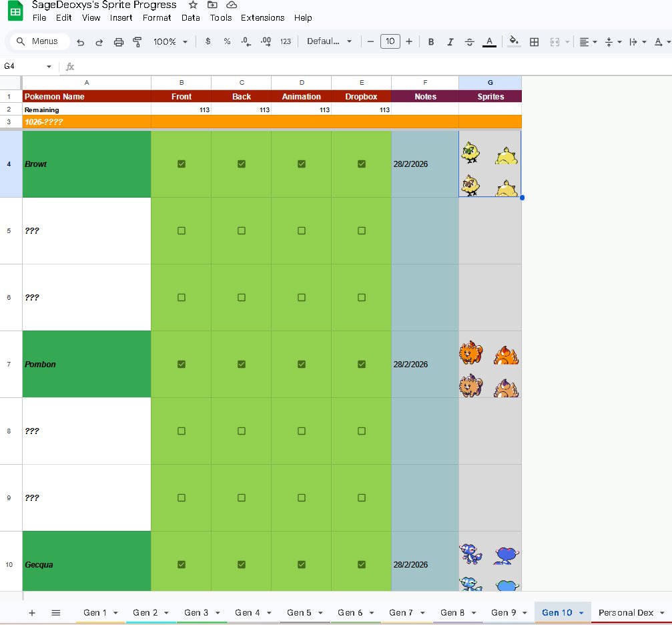672x625 pixels.
Task: Uncheck the Browt Front checkbox
Action: point(182,164)
